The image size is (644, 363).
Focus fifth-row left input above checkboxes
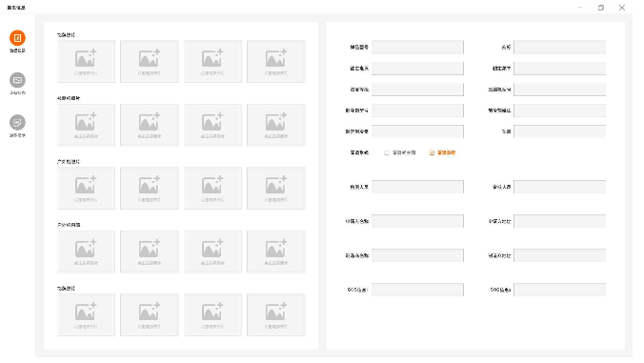[x=417, y=131]
